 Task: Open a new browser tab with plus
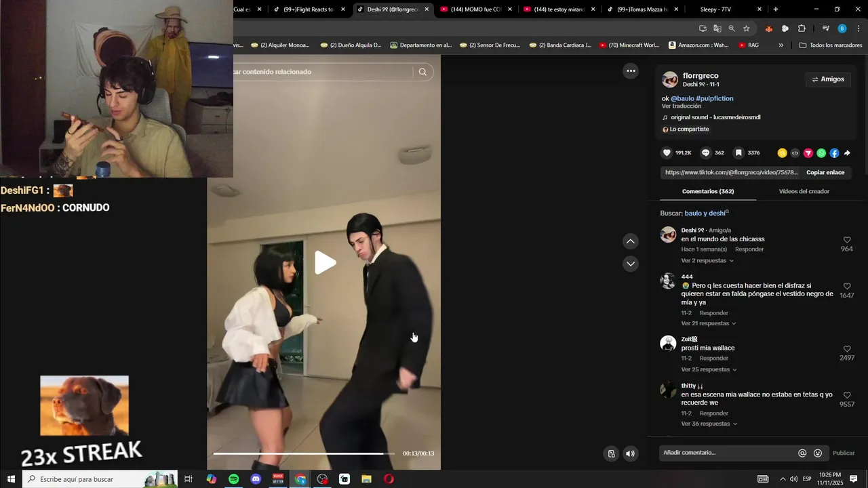[776, 9]
